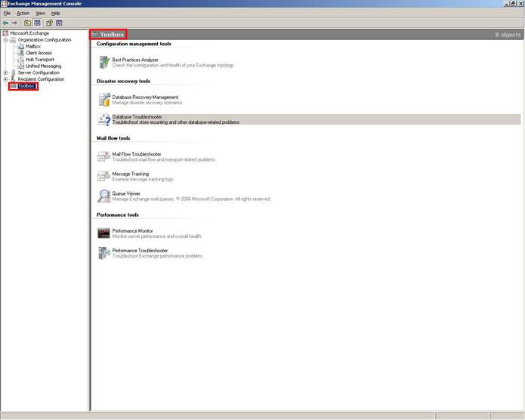Screen dimensions: 525x420
Task: Click the Help toolbar icon with question mark
Action: [x=50, y=23]
